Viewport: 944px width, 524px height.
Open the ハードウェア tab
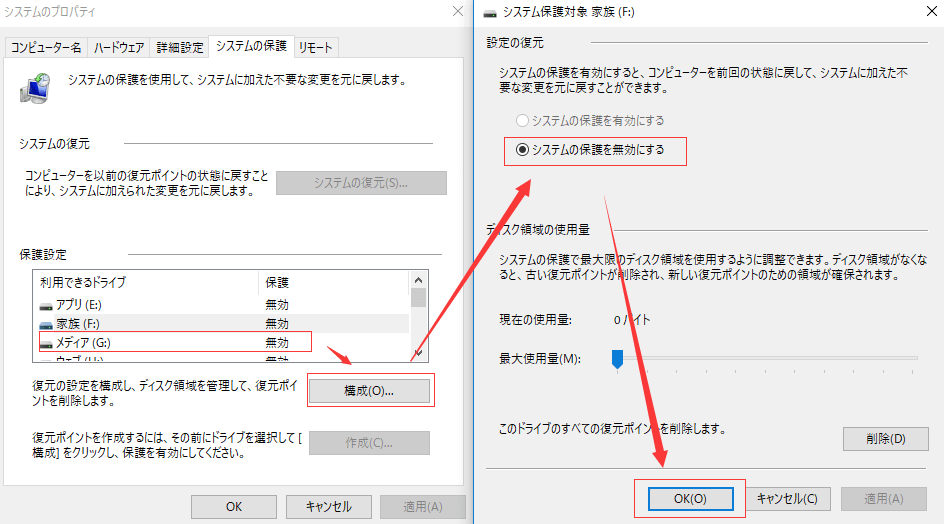pos(119,48)
